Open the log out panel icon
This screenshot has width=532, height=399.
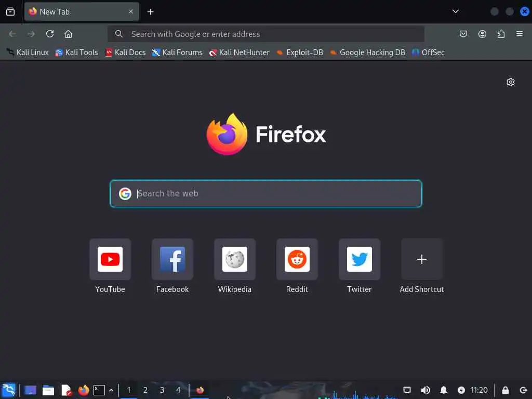pos(523,390)
